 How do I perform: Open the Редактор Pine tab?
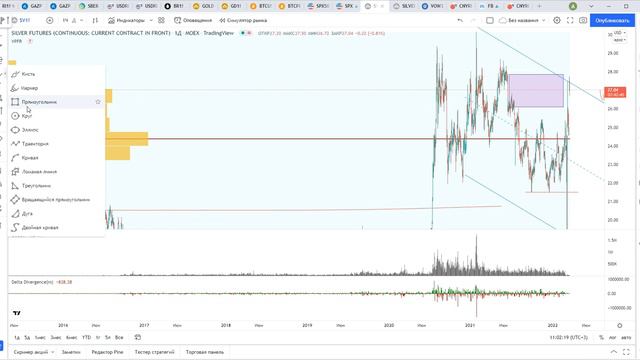[107, 352]
